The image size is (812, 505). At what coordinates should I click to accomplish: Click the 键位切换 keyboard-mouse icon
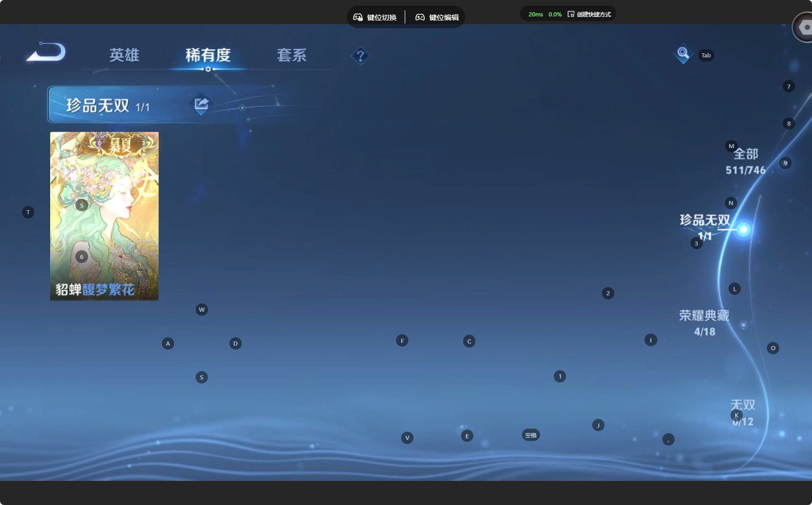click(358, 17)
